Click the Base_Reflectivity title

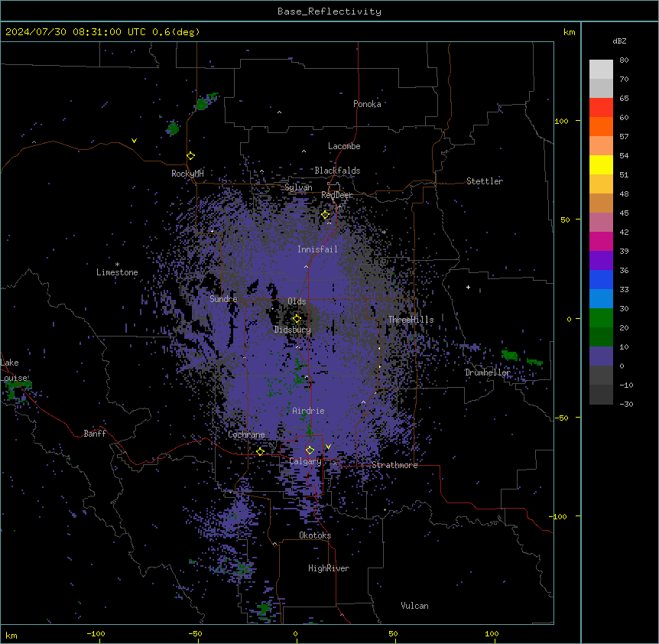click(x=329, y=11)
